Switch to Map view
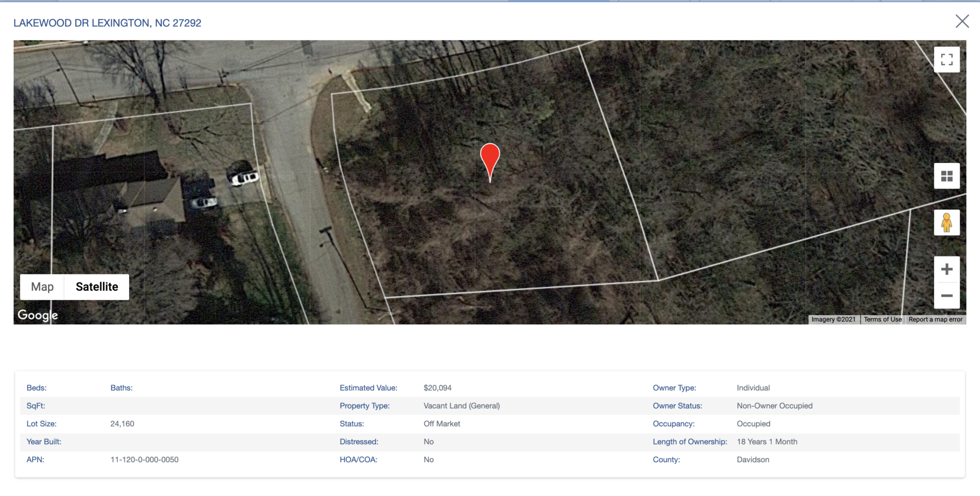Screen dimensions: 980x496 [42, 287]
